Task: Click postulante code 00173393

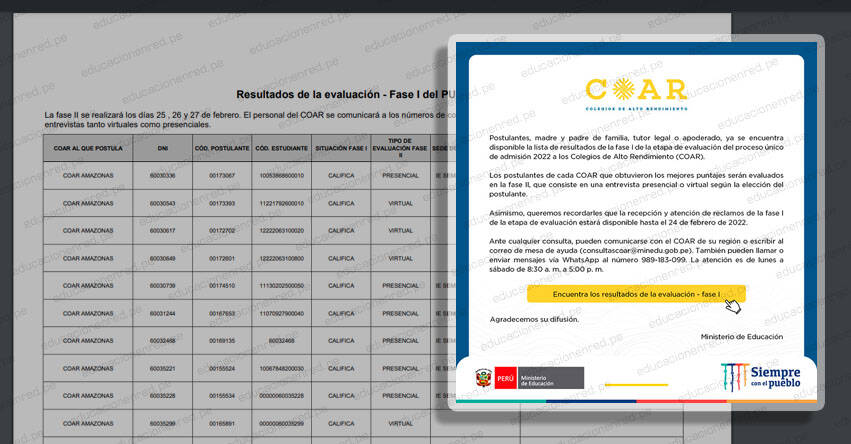Action: tap(222, 204)
